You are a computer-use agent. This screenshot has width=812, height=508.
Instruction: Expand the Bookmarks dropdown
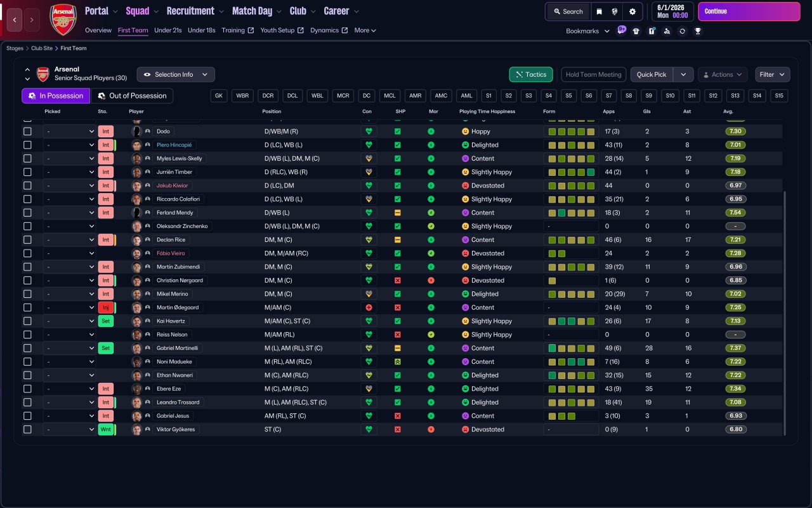pyautogui.click(x=588, y=31)
